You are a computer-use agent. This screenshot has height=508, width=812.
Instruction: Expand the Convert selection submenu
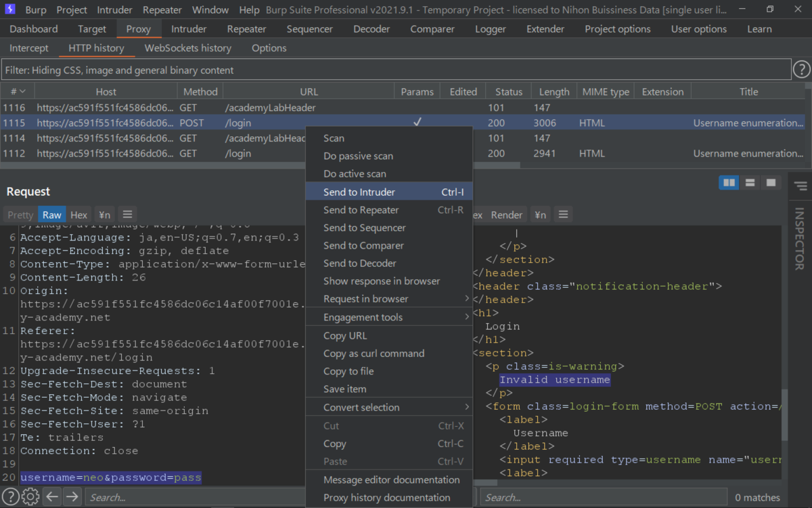[389, 407]
